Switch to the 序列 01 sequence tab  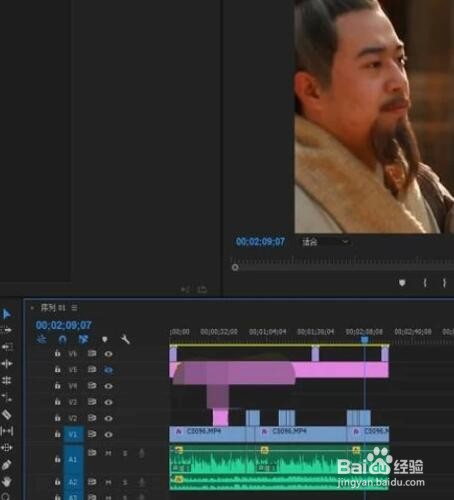53,308
